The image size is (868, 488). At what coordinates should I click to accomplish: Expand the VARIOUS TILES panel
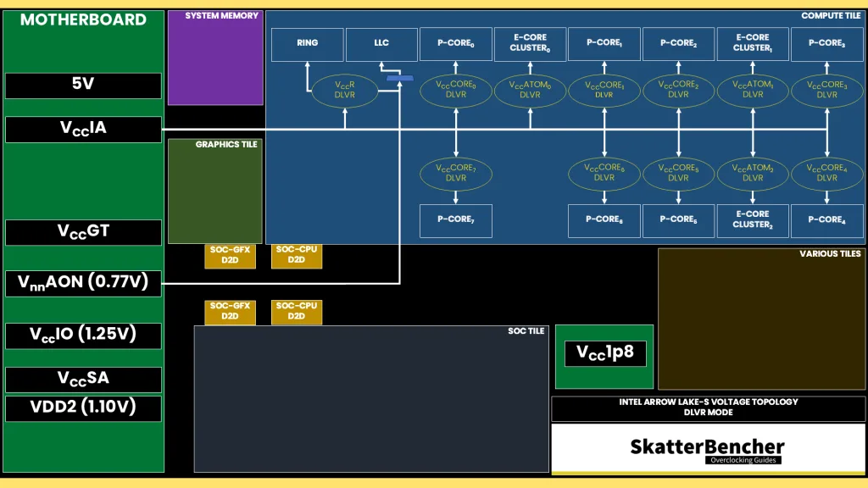[x=761, y=319]
